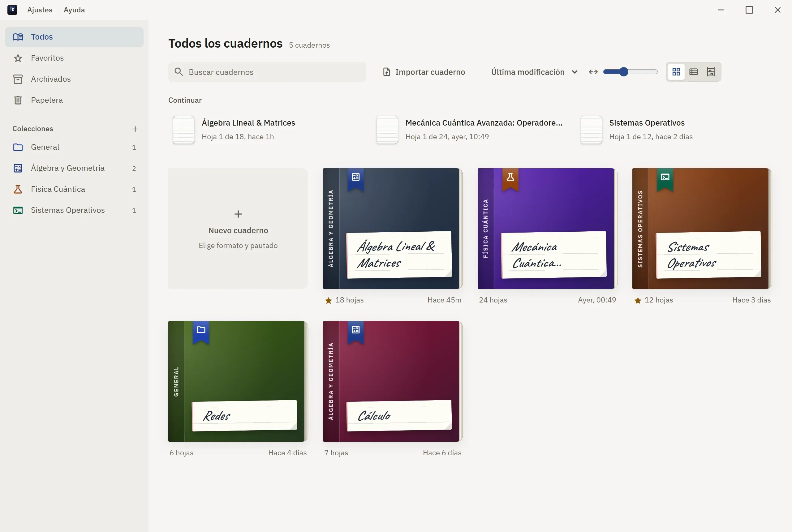Screen dimensions: 792x532
Task: Open the Papelera trash section
Action: [x=74, y=100]
